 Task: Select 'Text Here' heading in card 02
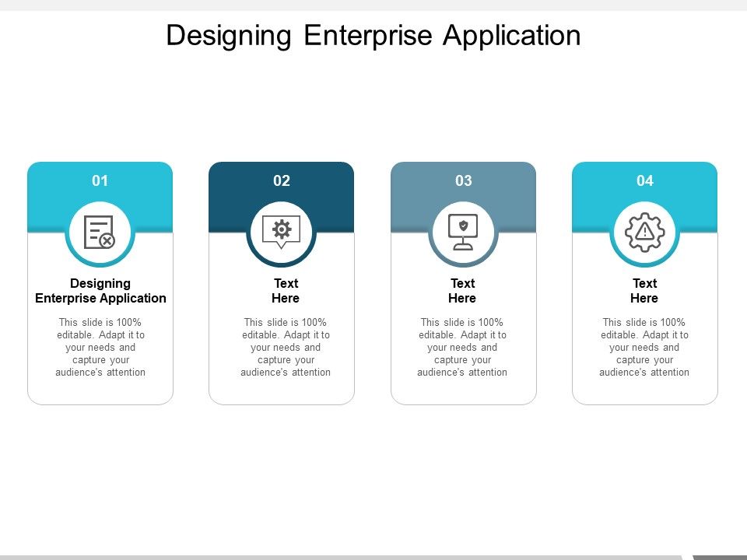(x=286, y=290)
